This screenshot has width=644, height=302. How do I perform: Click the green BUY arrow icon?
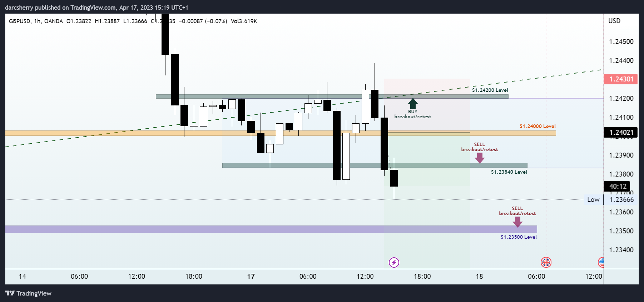tap(413, 104)
